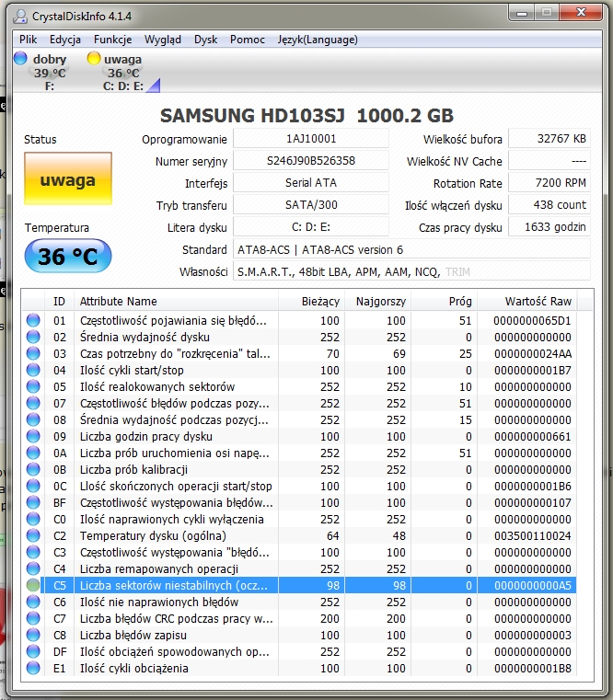Click blue status dot for attribute 04

point(33,370)
